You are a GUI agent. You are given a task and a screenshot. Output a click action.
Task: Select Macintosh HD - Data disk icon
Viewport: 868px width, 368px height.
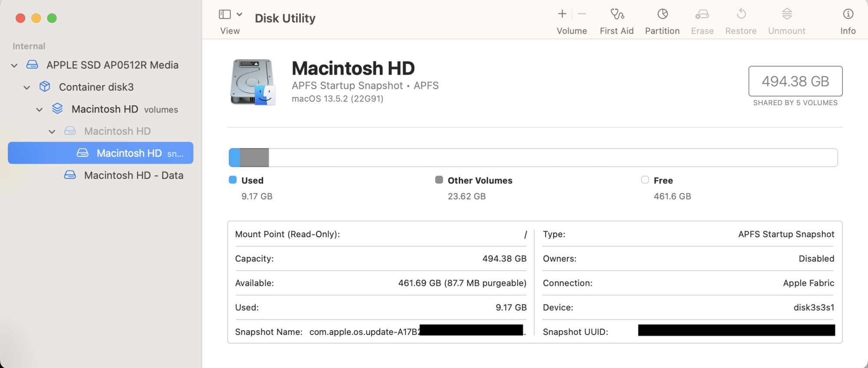tap(70, 175)
